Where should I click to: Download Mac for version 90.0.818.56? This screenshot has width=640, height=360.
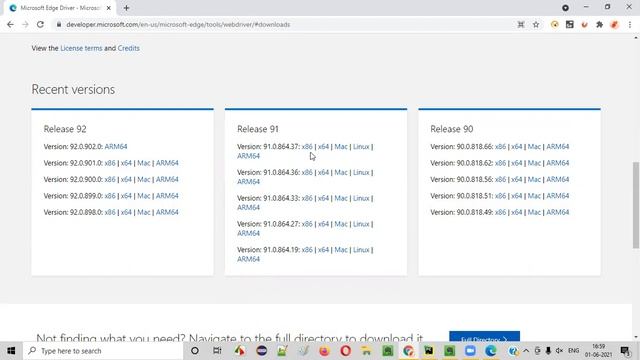click(x=534, y=179)
